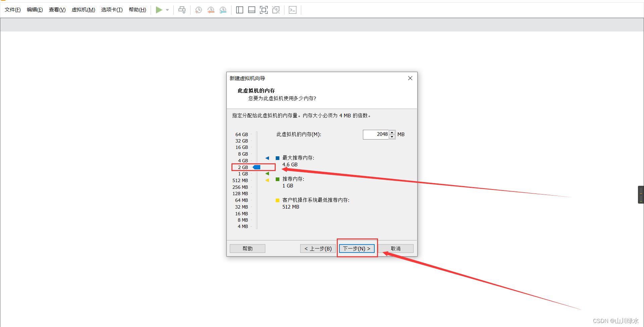Click 下一步(N) to proceed
644x327 pixels.
tap(357, 249)
